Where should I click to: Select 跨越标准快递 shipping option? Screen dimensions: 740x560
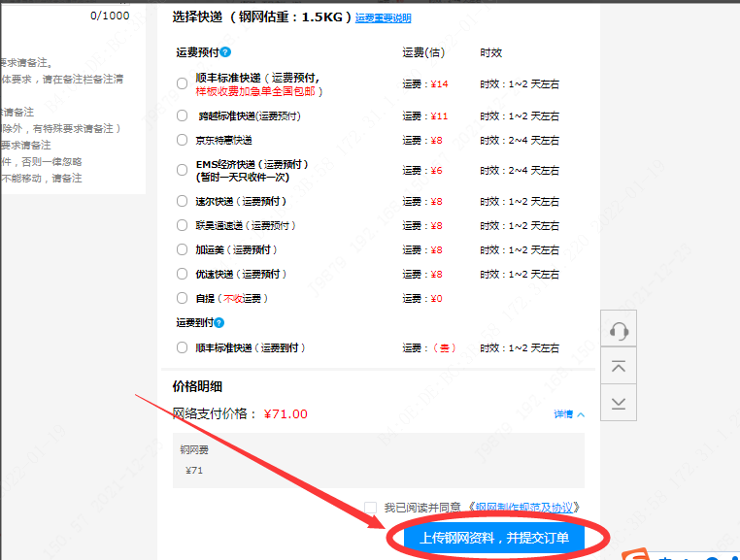pos(182,115)
